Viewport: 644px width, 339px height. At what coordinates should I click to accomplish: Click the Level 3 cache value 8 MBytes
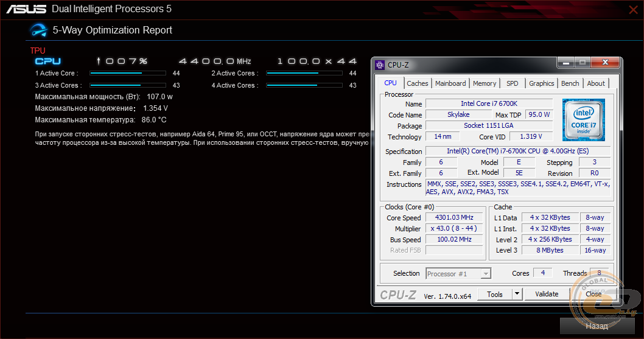(550, 250)
